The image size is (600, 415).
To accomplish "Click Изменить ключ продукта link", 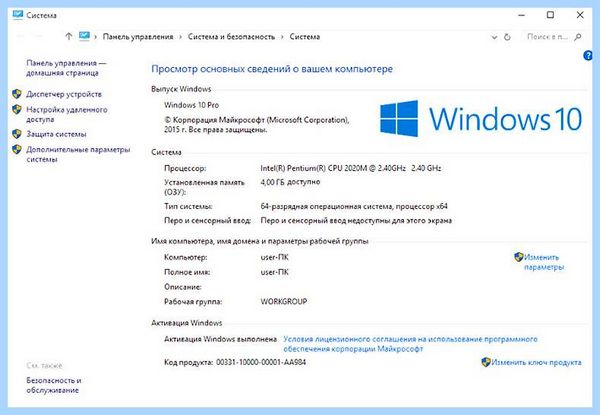I will click(536, 362).
